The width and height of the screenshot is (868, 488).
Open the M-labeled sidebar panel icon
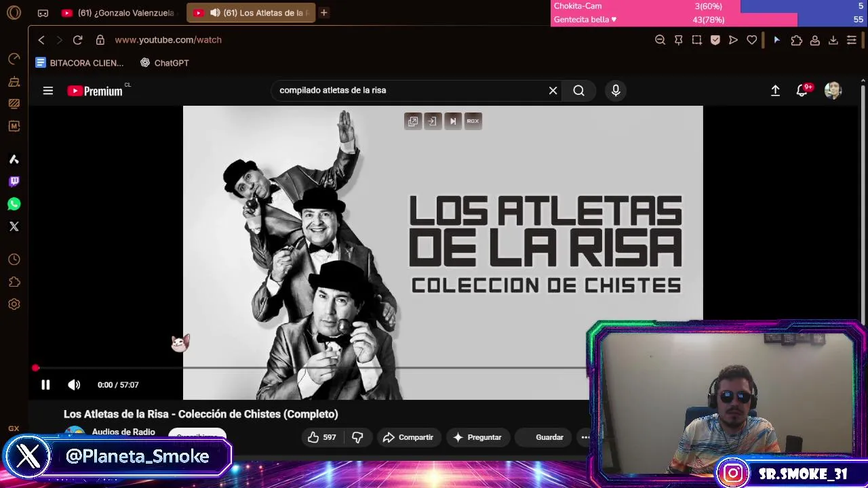pos(14,126)
